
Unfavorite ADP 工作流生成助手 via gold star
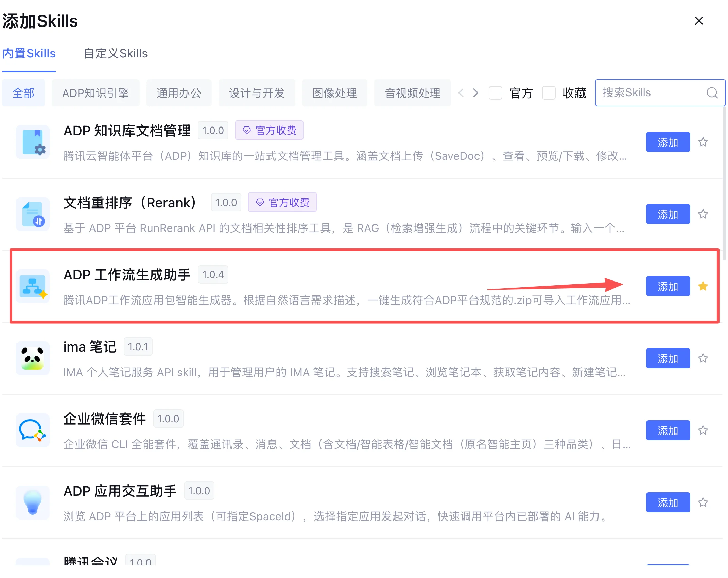coord(703,286)
